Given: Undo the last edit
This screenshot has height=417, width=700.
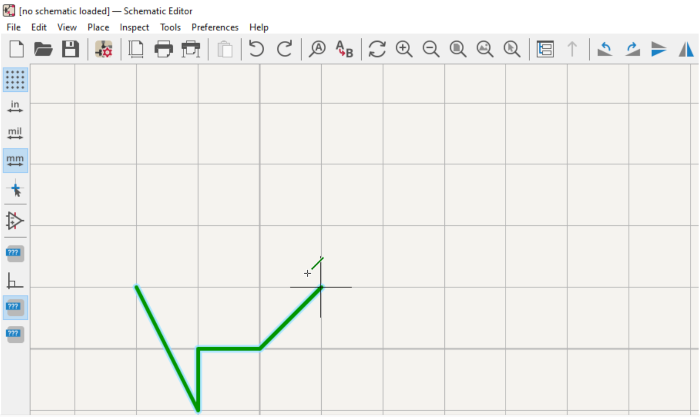Looking at the screenshot, I should pyautogui.click(x=257, y=49).
